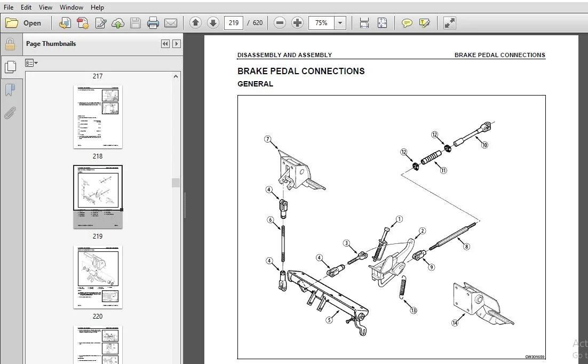
Task: Click the BRAKE PEDAL CONNECTIONS heading
Action: click(301, 71)
